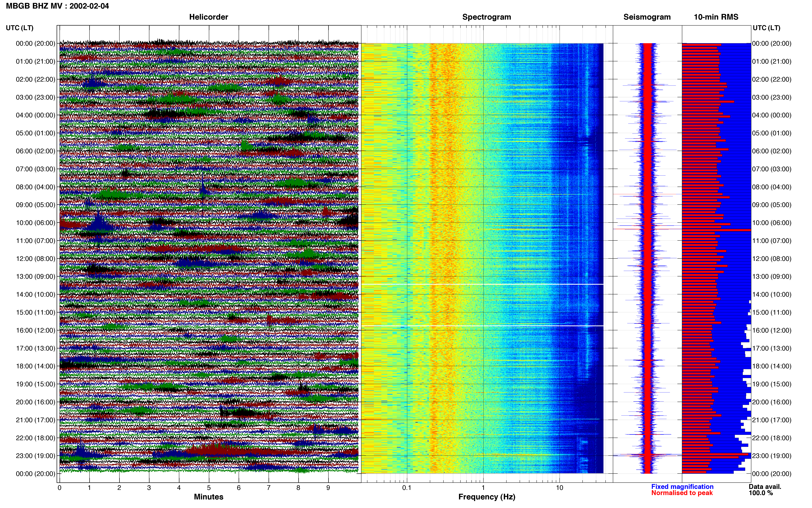
Task: Click the left time label '17:00 (13:00)'
Action: [36, 348]
